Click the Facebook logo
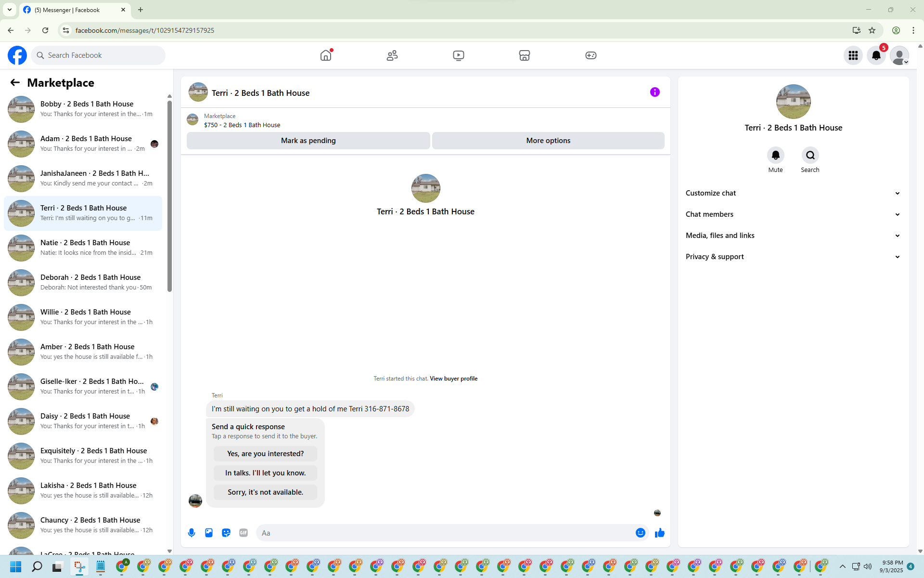 [x=17, y=55]
